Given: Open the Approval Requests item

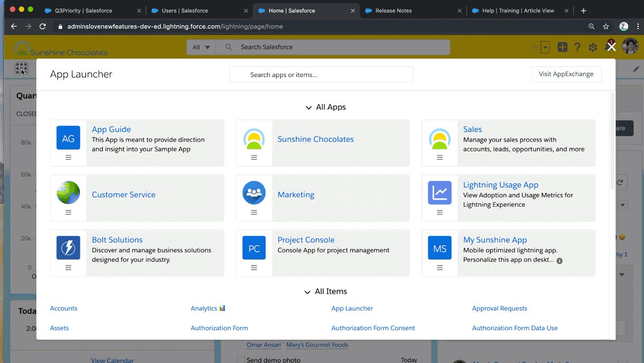Looking at the screenshot, I should tap(500, 308).
